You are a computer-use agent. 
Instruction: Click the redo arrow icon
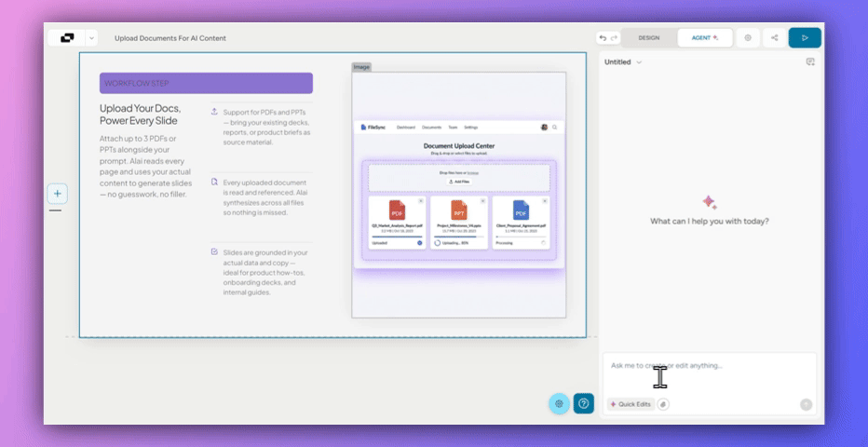[x=614, y=38]
